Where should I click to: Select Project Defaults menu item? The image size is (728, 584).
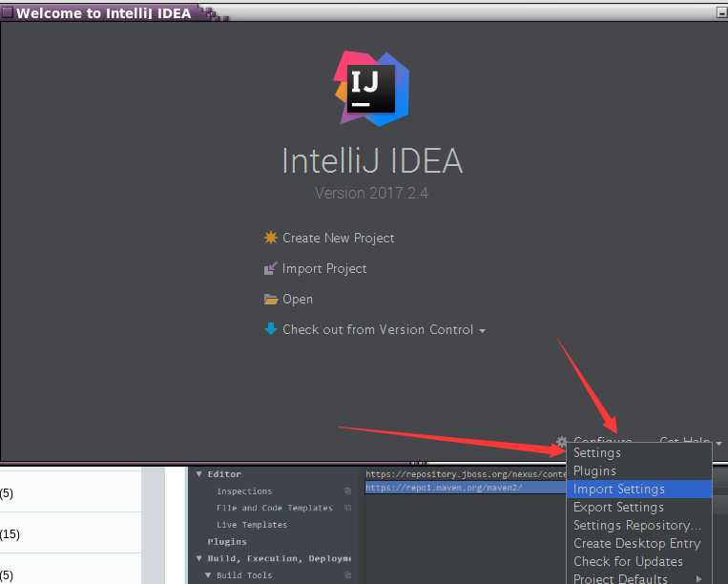tap(639, 578)
